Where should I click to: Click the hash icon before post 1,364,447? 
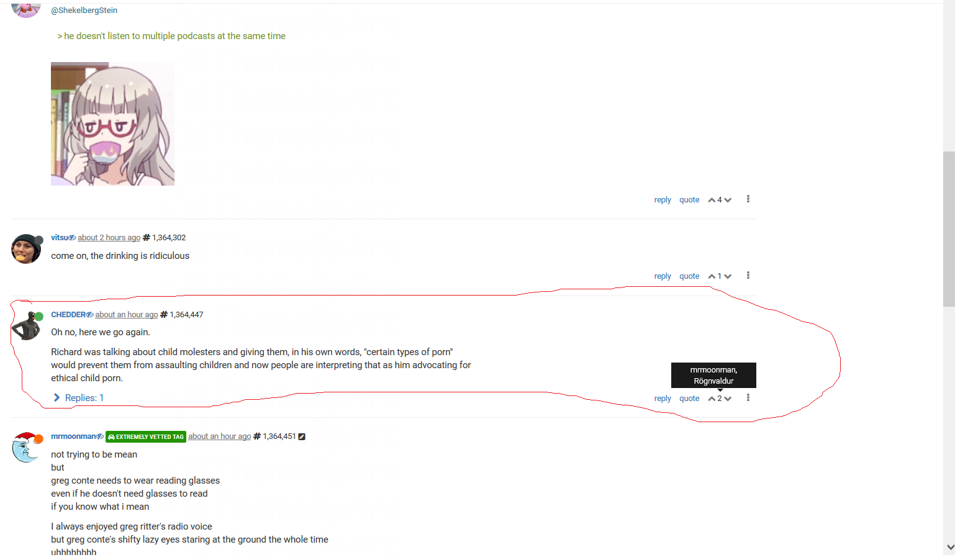tap(164, 315)
